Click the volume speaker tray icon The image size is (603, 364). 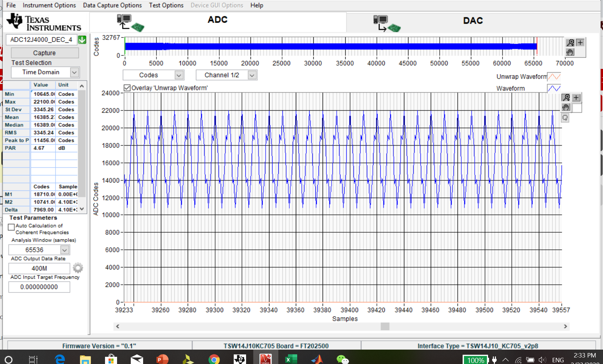(542, 360)
